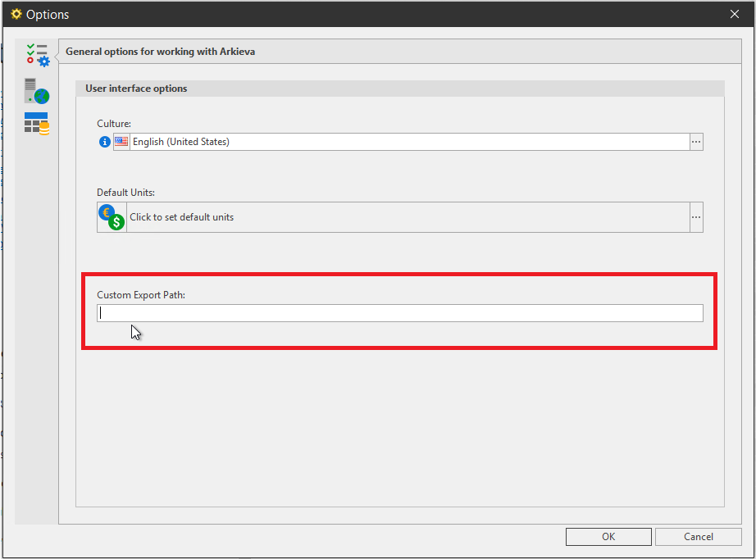Click the 'Click to set default units' field

(x=408, y=217)
